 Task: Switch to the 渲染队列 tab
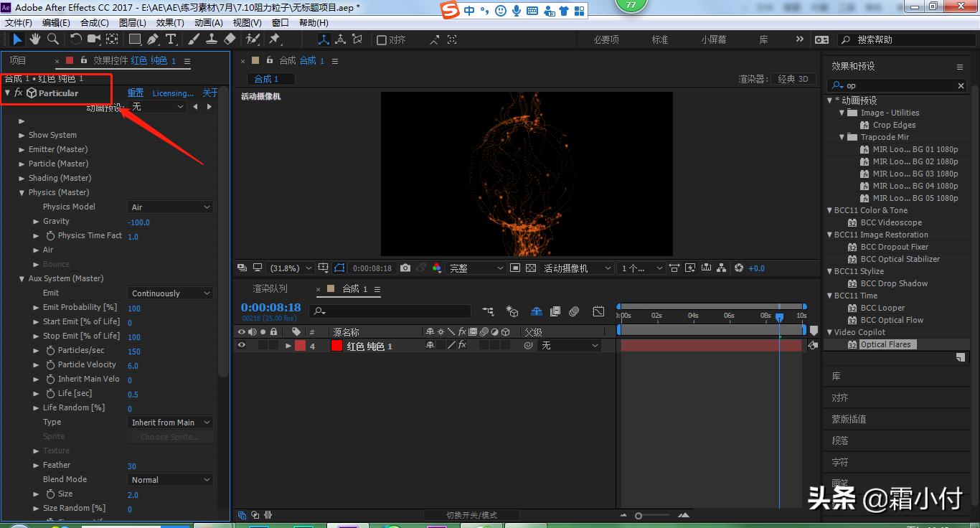pyautogui.click(x=270, y=288)
